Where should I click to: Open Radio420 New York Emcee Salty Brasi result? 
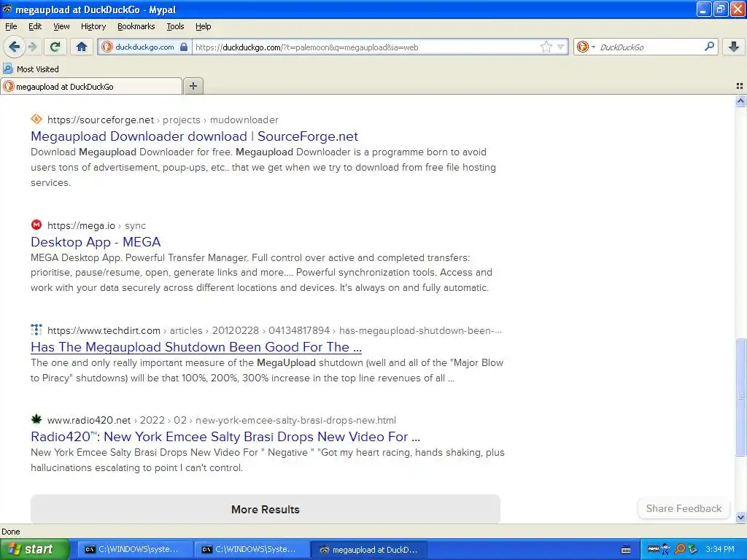(x=225, y=437)
